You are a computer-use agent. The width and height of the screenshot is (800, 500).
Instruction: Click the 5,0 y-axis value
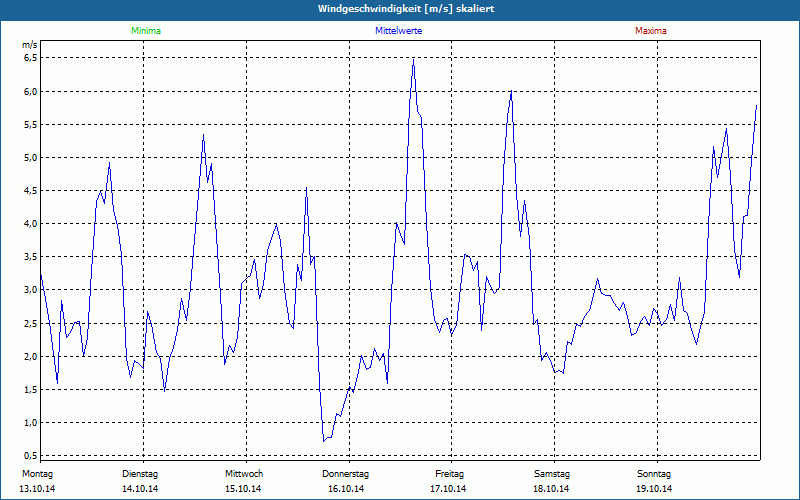coord(31,157)
